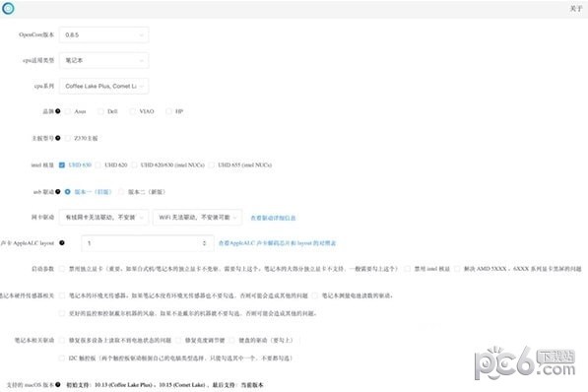The image size is (588, 392).
Task: Check the UHD 620 checkbox
Action: 98,165
